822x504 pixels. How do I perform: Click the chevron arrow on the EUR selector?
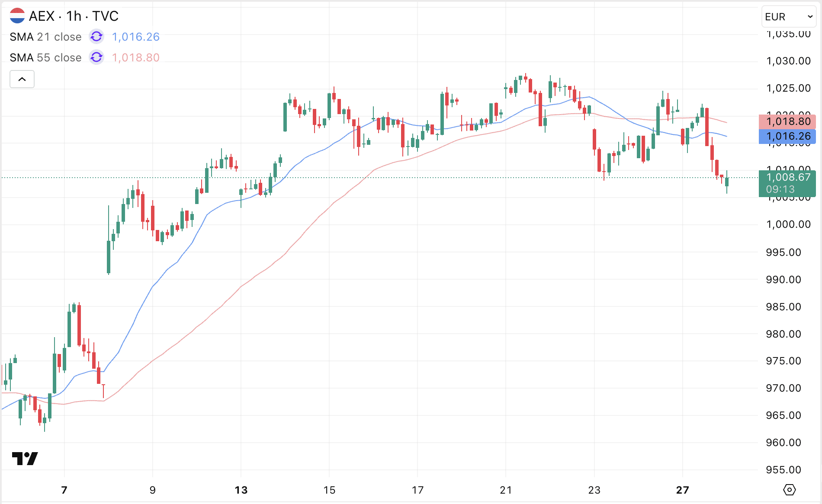[811, 17]
